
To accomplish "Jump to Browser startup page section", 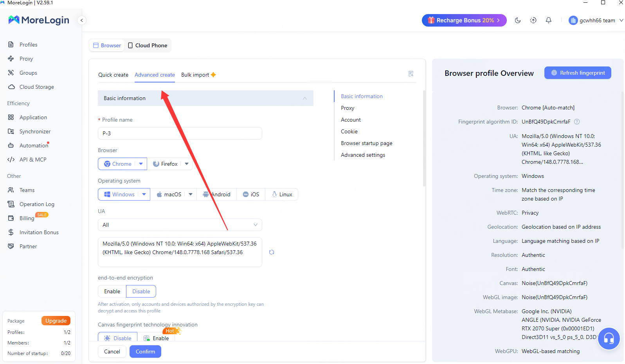I will coord(366,143).
